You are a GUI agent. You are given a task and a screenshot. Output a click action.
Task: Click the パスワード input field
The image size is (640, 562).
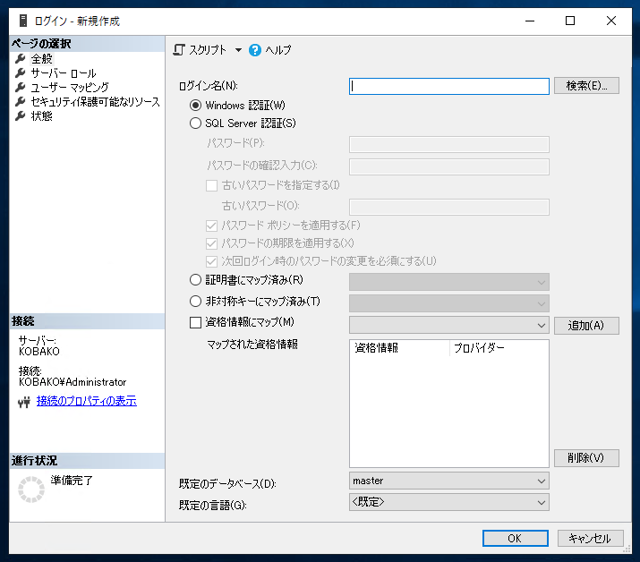[449, 144]
